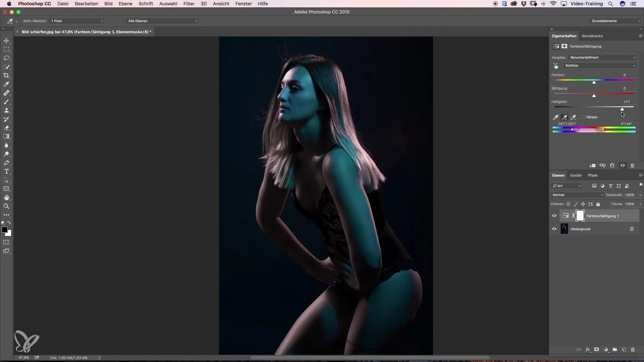Screen dimensions: 644x362
Task: Select the Type tool
Action: coord(6,171)
